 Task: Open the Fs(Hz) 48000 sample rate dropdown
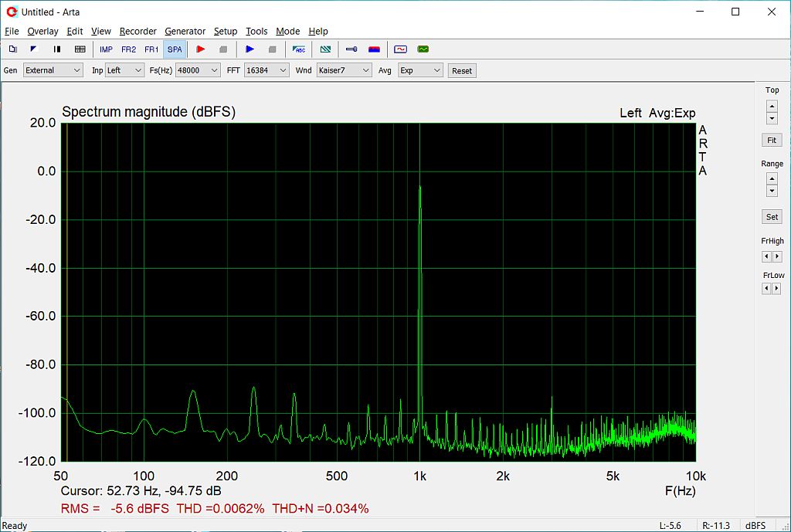tap(197, 70)
